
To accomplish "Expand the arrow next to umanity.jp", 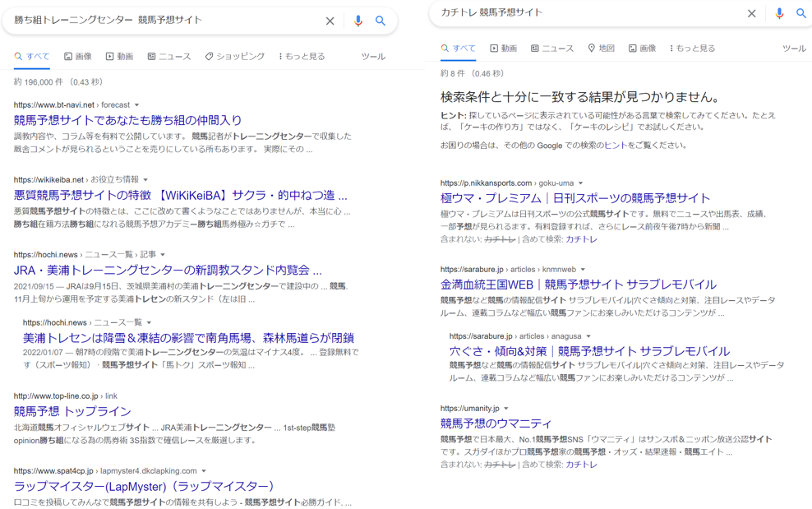I will point(506,409).
